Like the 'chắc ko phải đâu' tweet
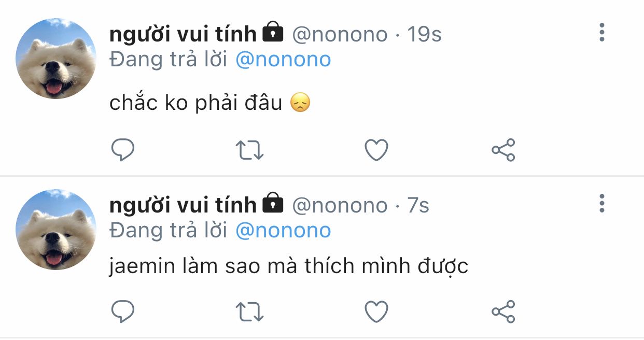644x340 pixels. coord(376,150)
